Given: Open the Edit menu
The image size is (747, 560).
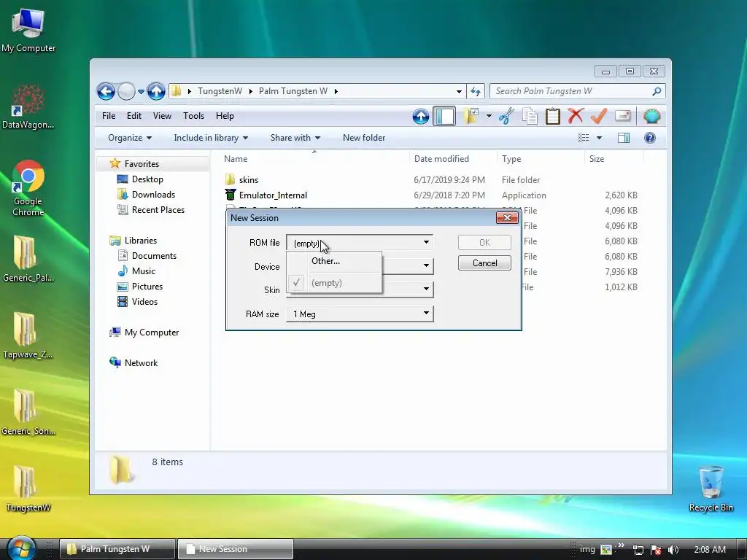Looking at the screenshot, I should 134,116.
